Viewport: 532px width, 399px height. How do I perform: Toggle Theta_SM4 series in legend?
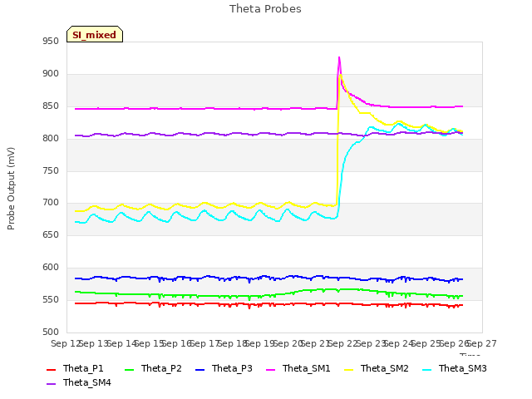click(x=79, y=382)
